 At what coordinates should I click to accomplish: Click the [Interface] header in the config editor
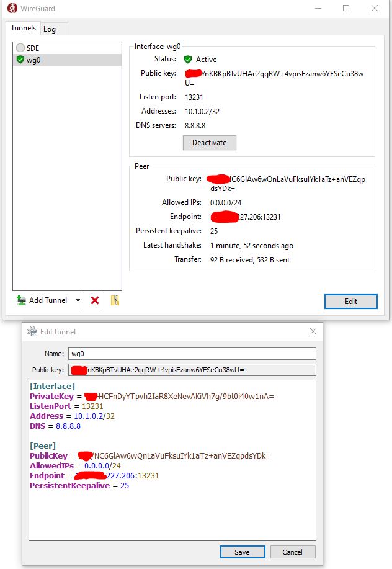[53, 386]
